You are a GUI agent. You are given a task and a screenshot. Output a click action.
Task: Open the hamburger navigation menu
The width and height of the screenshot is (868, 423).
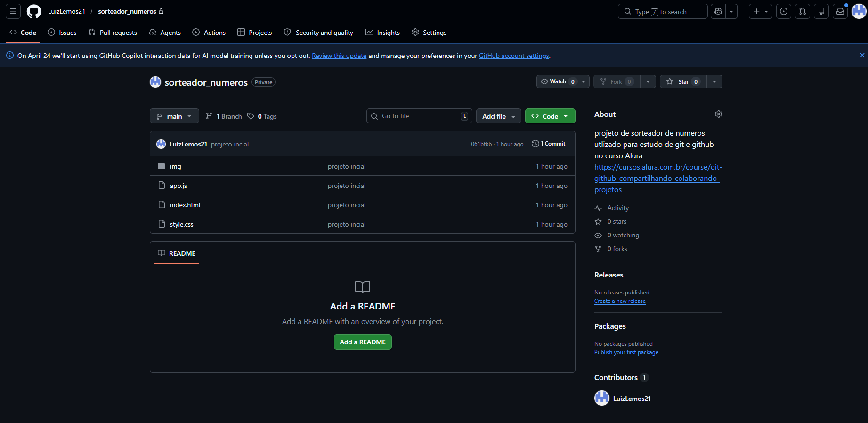point(13,11)
